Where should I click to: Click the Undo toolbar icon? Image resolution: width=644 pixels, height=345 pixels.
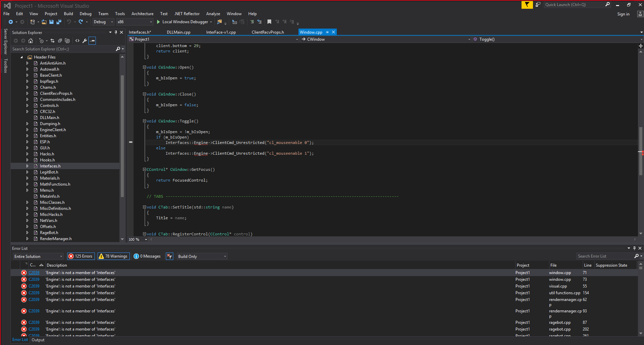[69, 22]
